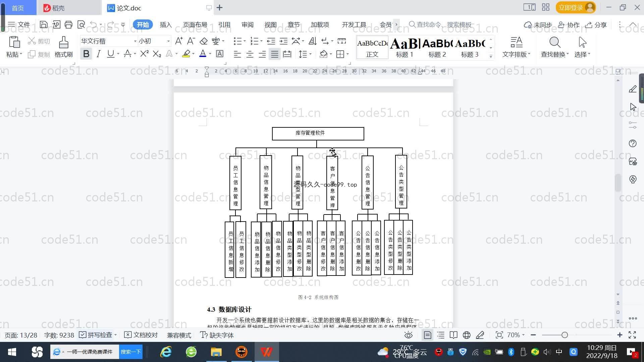Click the print icon in the quick toolbar

[68, 24]
